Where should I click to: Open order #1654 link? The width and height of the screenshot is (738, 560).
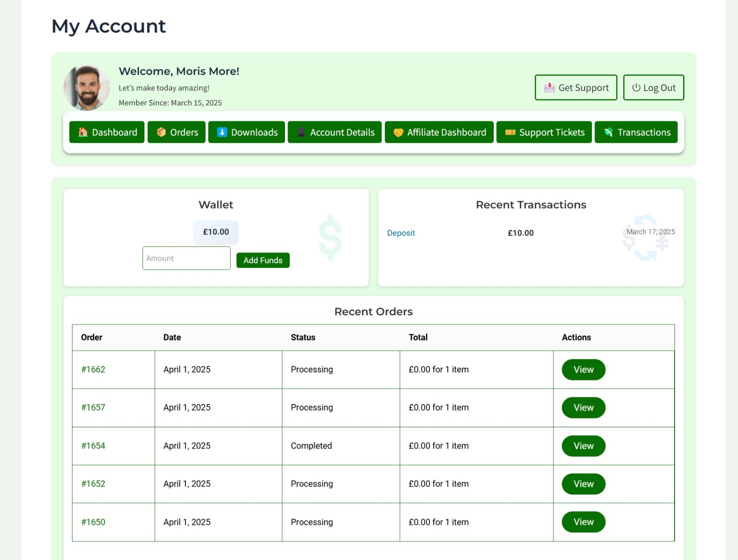click(x=93, y=446)
